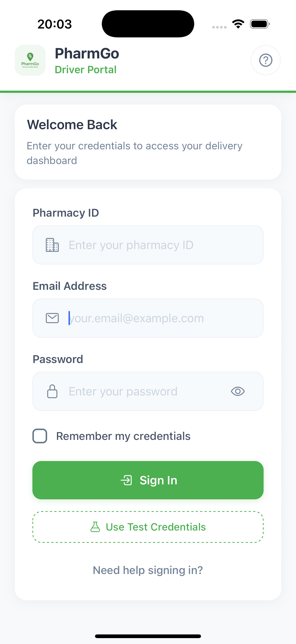
Task: Tap the PharmGo header title
Action: pos(87,54)
